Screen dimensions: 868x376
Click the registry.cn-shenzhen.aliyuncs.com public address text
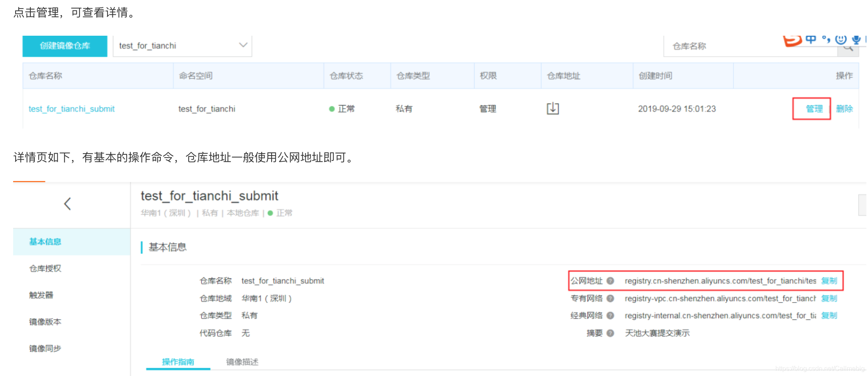coord(720,281)
